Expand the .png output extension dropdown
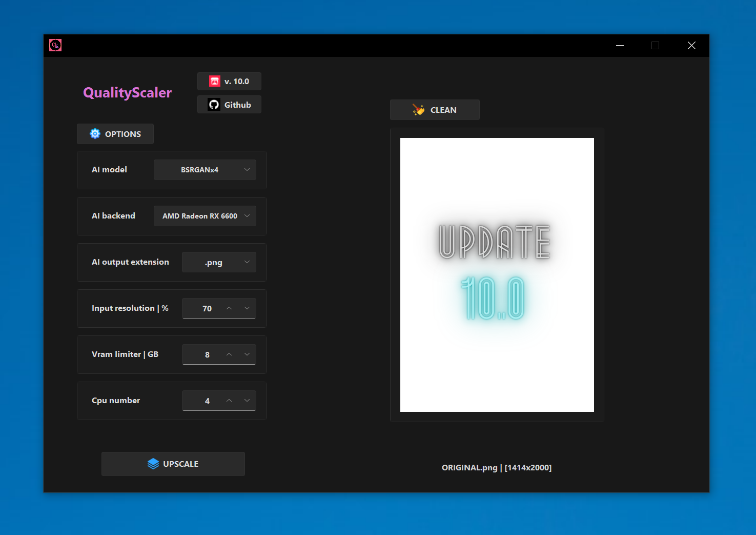Screen dimensions: 756x535 tap(219, 262)
